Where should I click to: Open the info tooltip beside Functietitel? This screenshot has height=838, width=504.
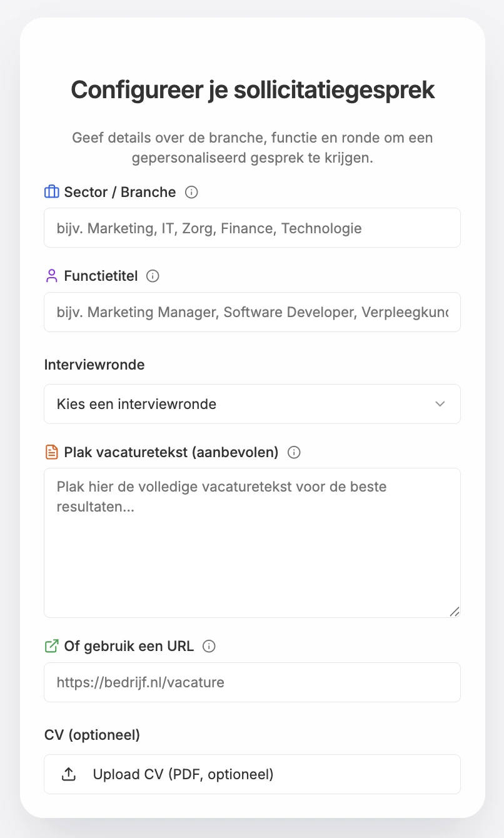[153, 275]
